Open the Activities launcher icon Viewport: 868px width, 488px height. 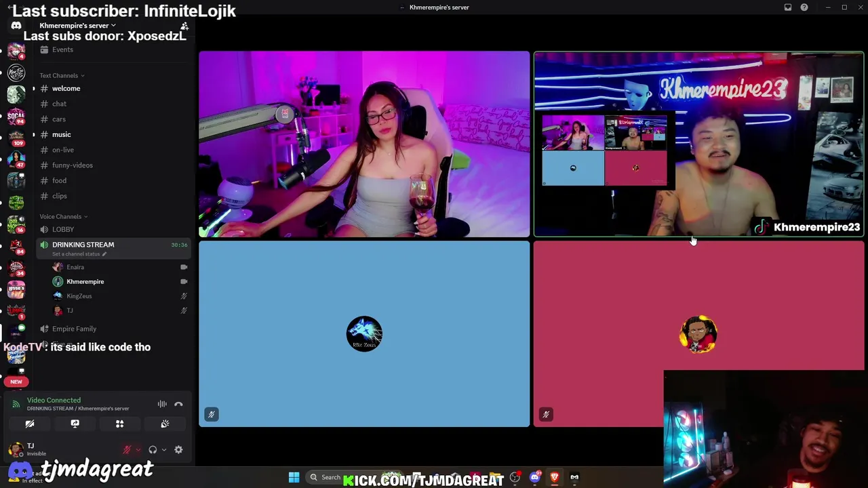119,424
